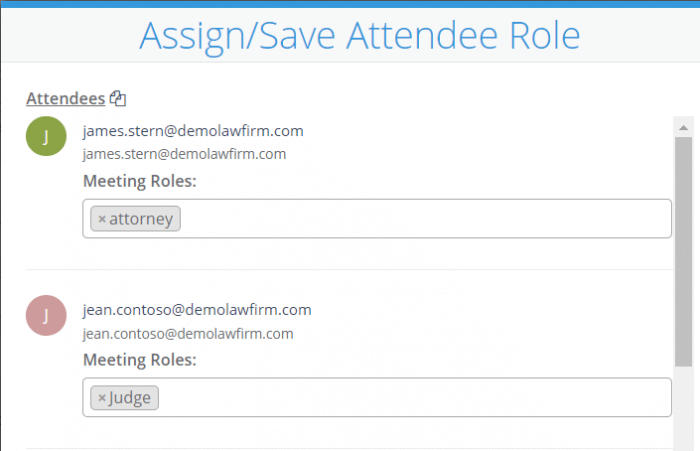Open the Attendees underlined link
This screenshot has width=700, height=451.
click(x=66, y=98)
